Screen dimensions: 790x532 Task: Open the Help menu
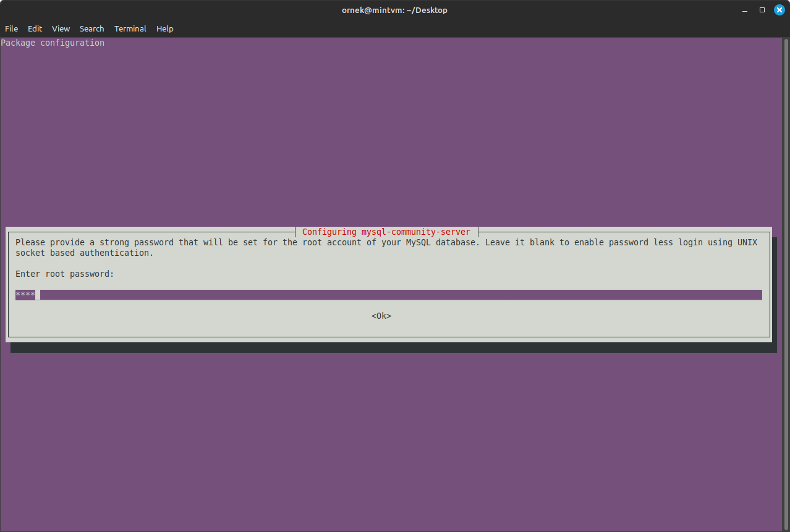(x=164, y=28)
